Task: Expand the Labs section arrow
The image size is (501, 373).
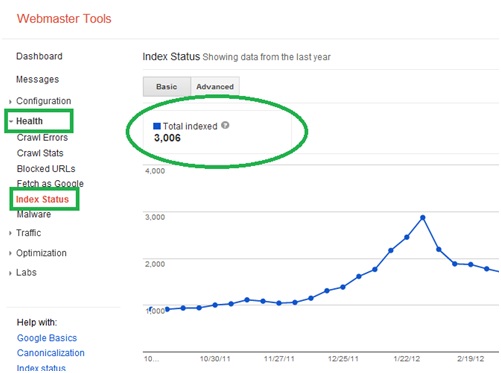Action: click(x=10, y=273)
